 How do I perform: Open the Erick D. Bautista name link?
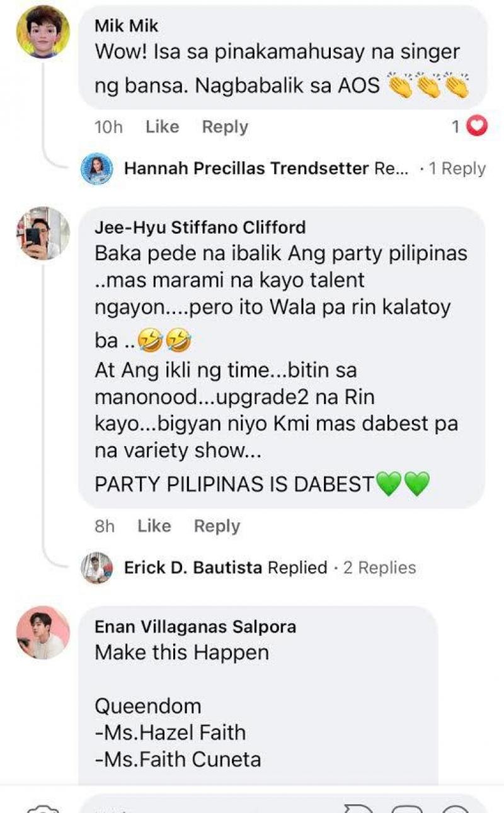pyautogui.click(x=193, y=568)
